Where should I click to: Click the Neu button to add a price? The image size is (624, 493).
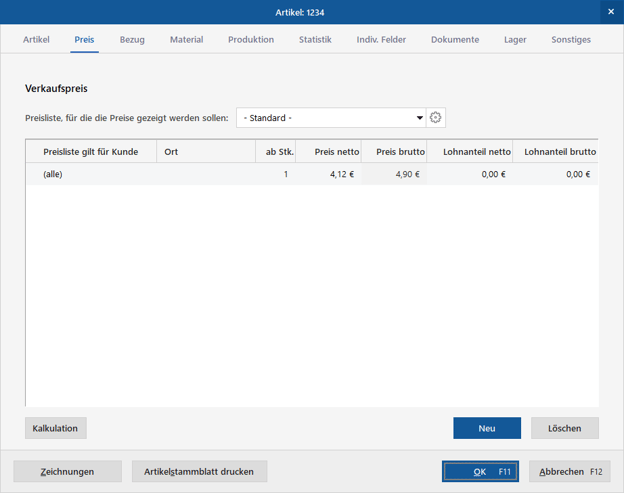(x=486, y=428)
